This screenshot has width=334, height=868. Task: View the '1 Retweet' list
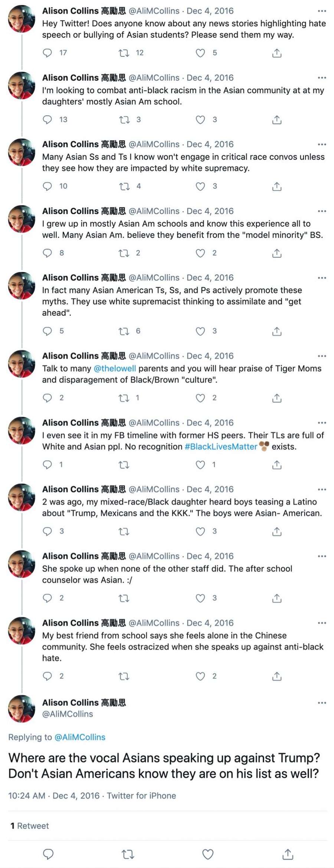tap(30, 826)
